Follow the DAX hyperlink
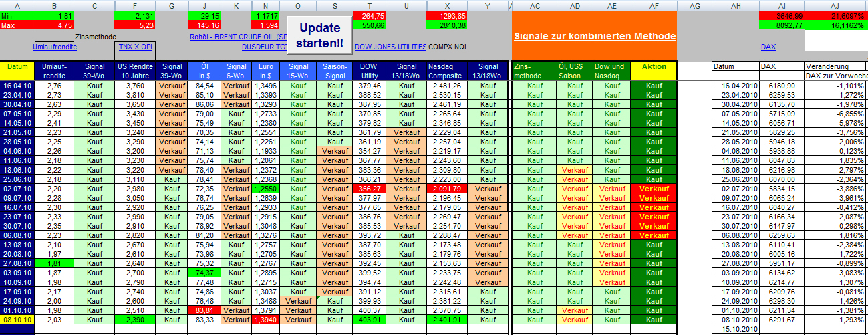Screen dimensions: 868x335 tap(768, 47)
